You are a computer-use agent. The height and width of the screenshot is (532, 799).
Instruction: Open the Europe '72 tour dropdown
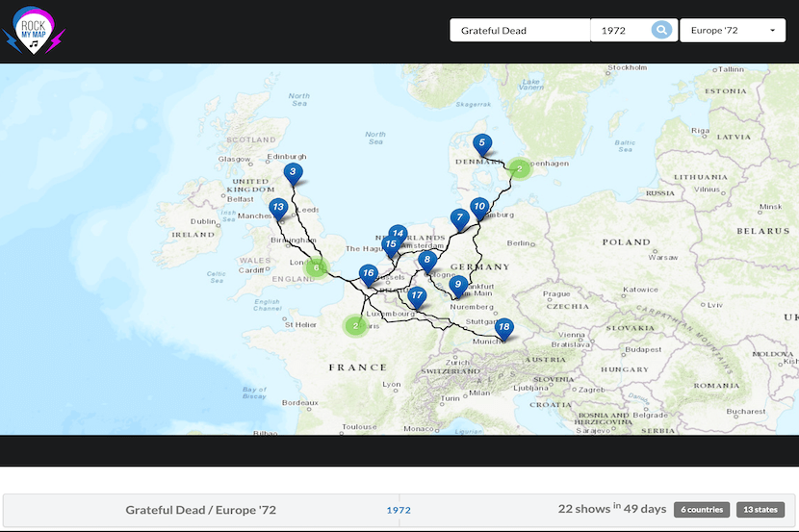733,31
